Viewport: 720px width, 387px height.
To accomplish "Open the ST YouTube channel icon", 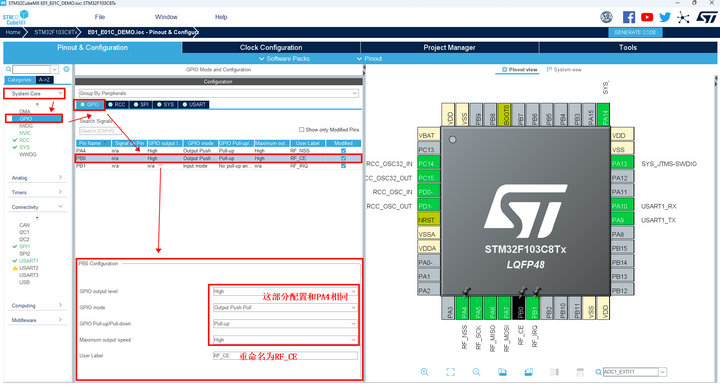I will (x=647, y=17).
